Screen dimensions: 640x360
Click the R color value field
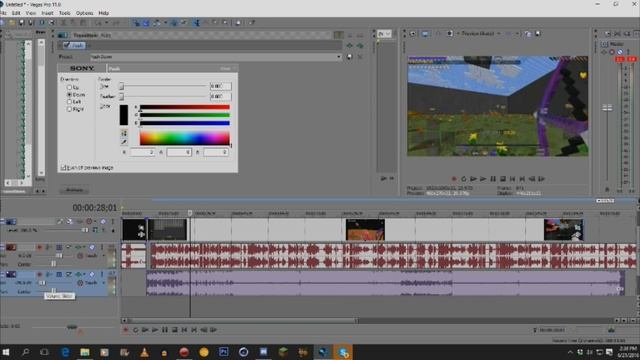(142, 152)
